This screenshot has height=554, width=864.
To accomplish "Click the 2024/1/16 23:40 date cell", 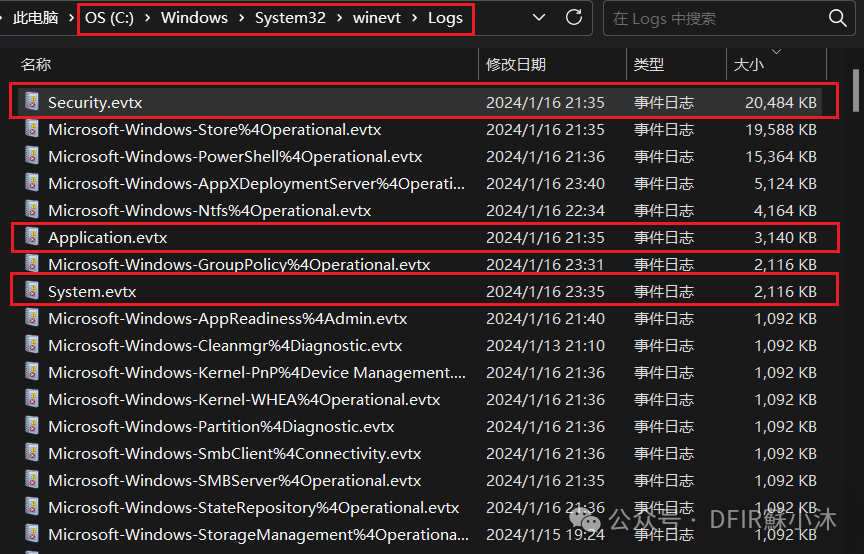I will point(545,184).
